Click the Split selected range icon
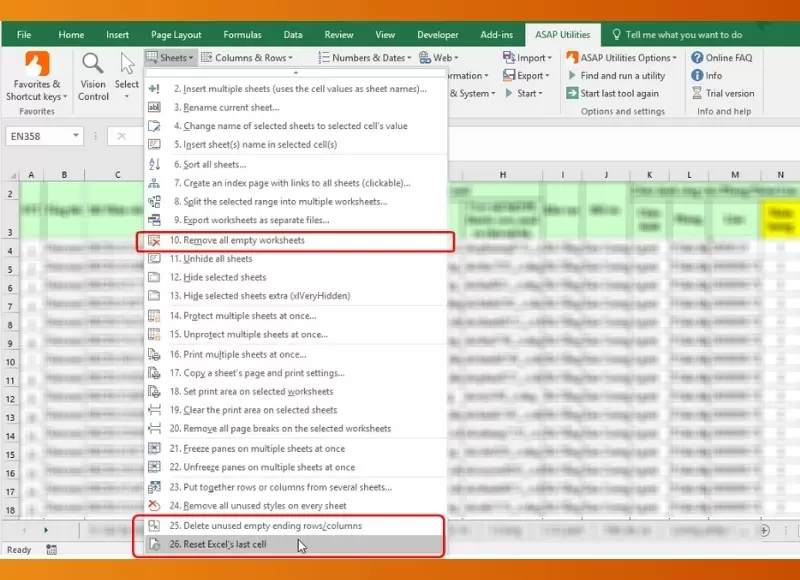This screenshot has height=580, width=800. [x=154, y=201]
